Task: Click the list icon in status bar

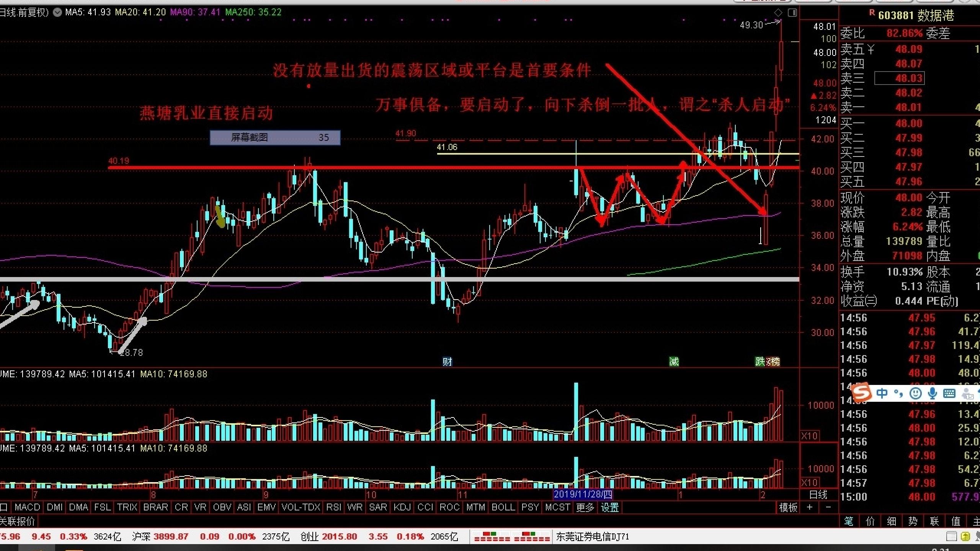Action: pos(952,536)
